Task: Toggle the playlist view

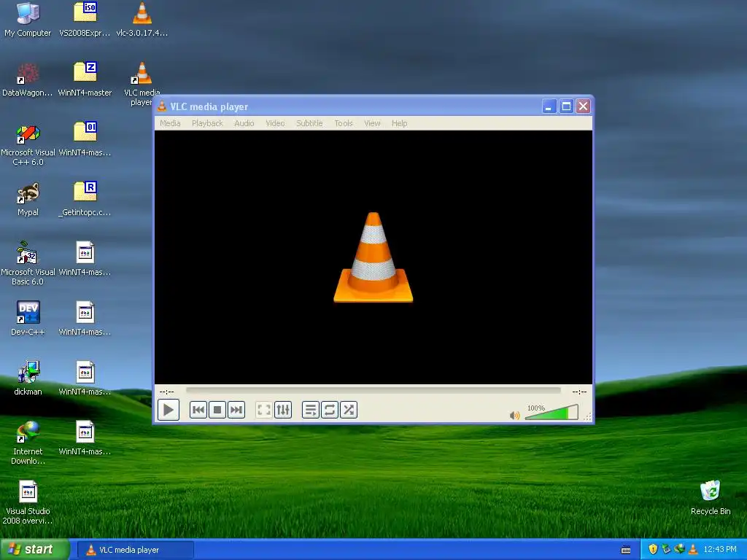Action: click(x=311, y=410)
